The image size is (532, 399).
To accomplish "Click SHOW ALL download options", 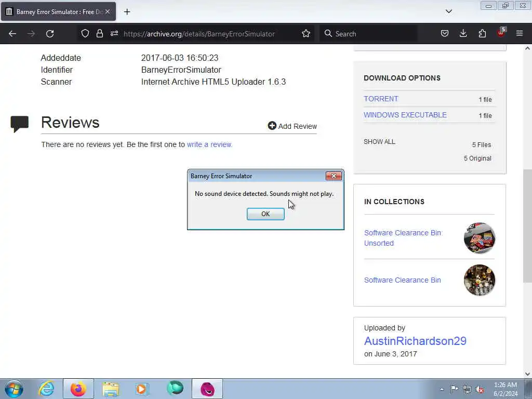I will point(379,142).
